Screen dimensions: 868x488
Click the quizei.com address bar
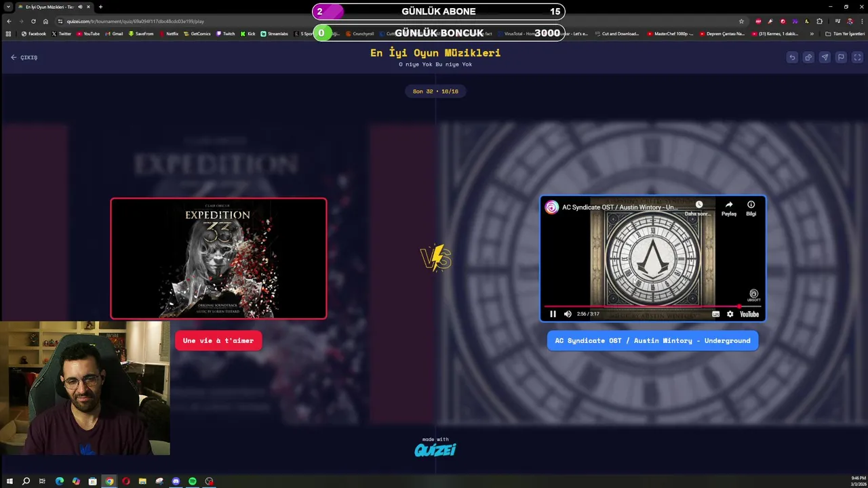pyautogui.click(x=400, y=21)
